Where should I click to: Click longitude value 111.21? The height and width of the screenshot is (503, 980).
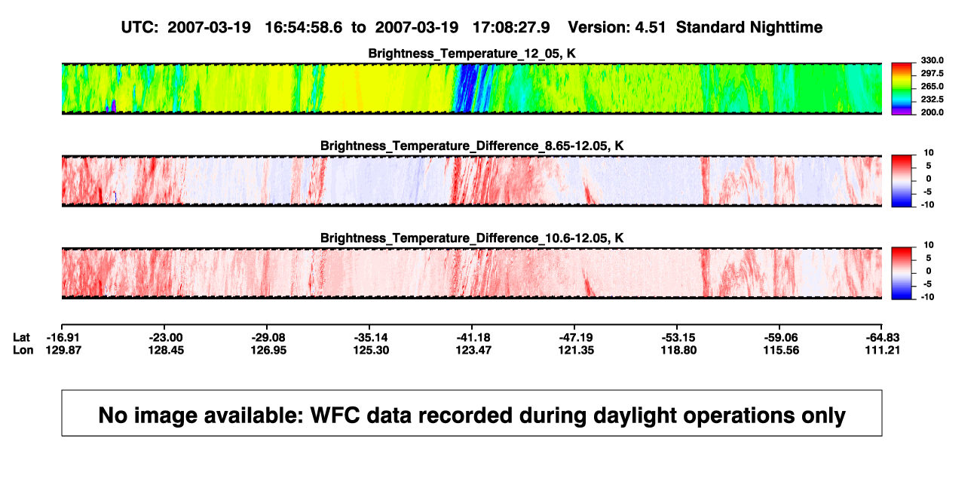(883, 350)
